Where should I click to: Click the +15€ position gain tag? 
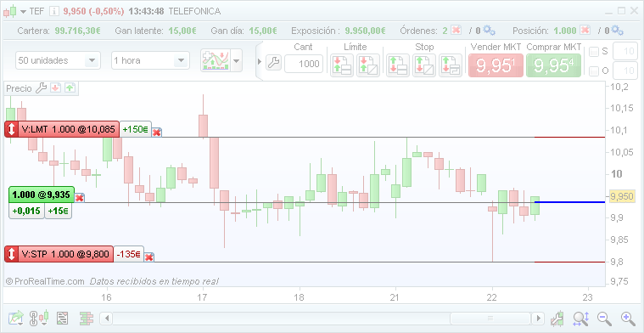(x=58, y=211)
